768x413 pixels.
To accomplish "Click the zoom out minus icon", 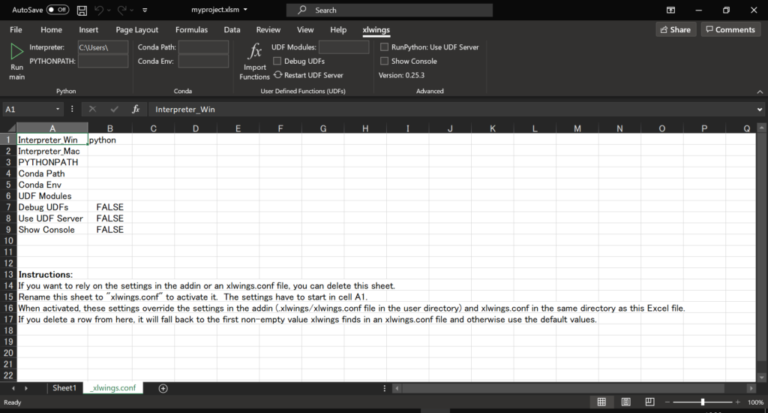I will pyautogui.click(x=667, y=402).
